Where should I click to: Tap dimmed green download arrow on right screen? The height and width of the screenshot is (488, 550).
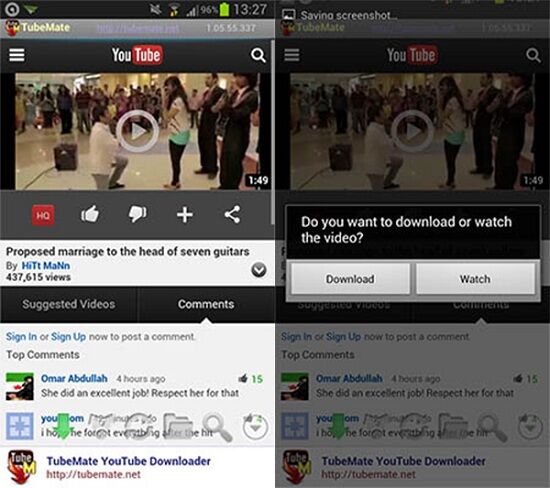click(x=338, y=426)
